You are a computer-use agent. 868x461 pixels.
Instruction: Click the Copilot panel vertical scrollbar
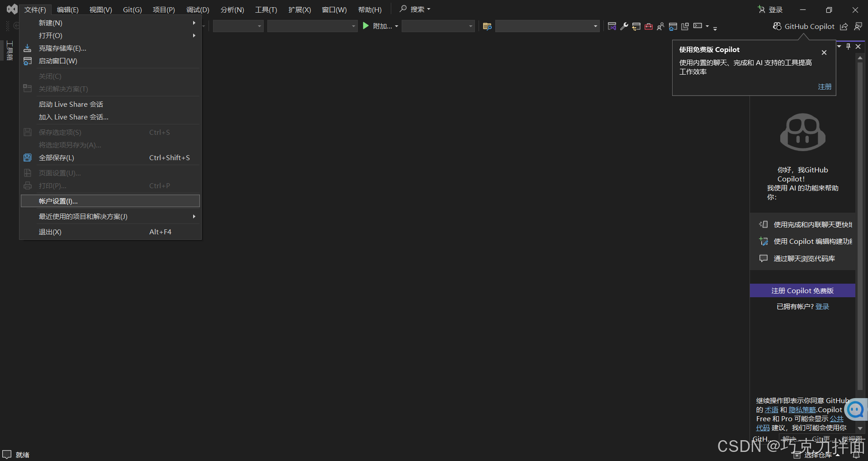[x=860, y=226]
